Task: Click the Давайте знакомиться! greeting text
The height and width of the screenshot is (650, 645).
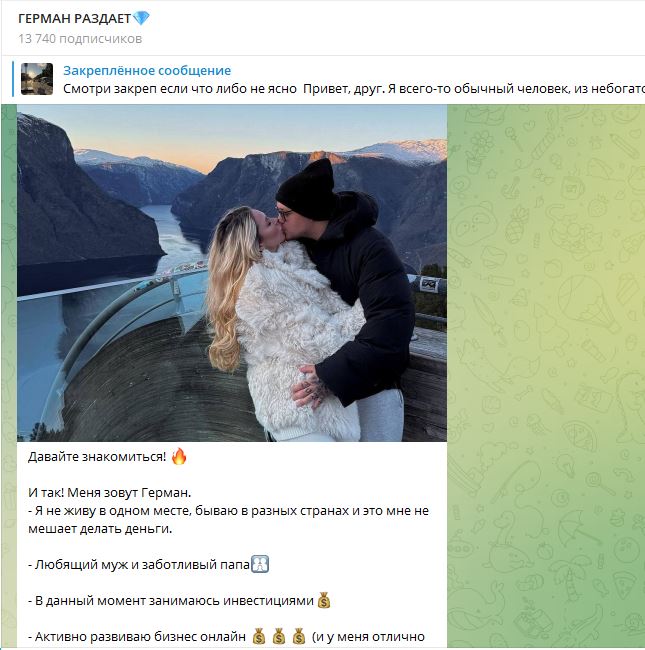Action: [97, 457]
